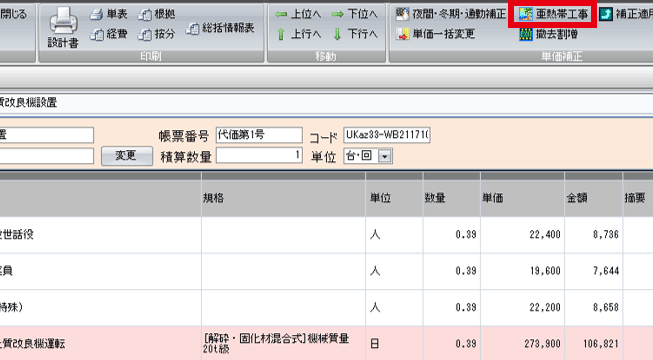Select unit price cell 22,400
Screen dimensions: 653x360
[x=522, y=235]
